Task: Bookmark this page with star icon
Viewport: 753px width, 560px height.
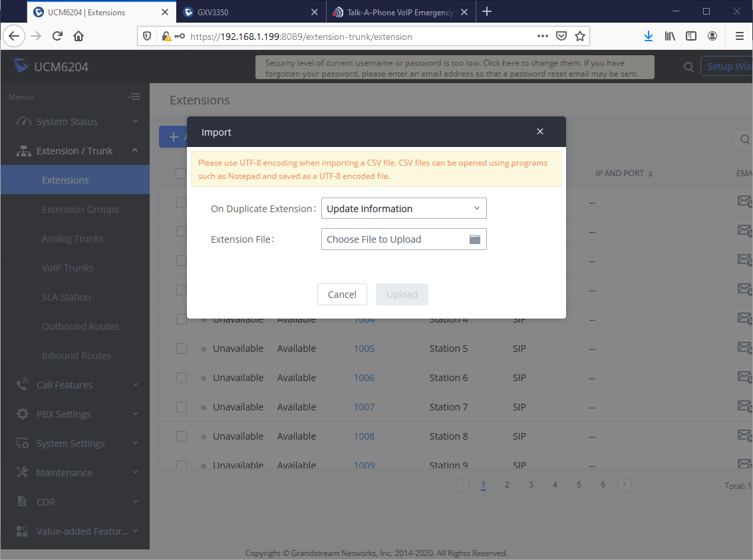Action: click(579, 36)
